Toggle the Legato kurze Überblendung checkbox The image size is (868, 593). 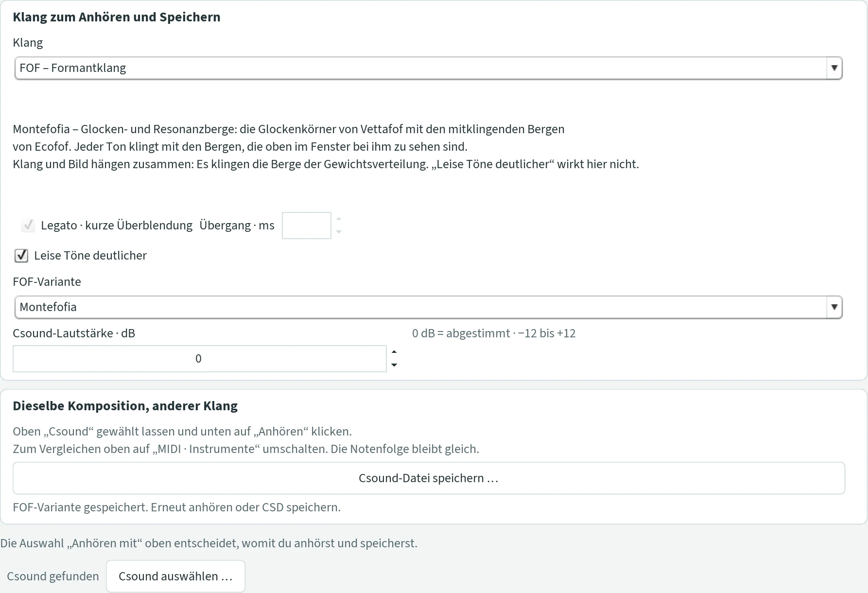(x=28, y=226)
